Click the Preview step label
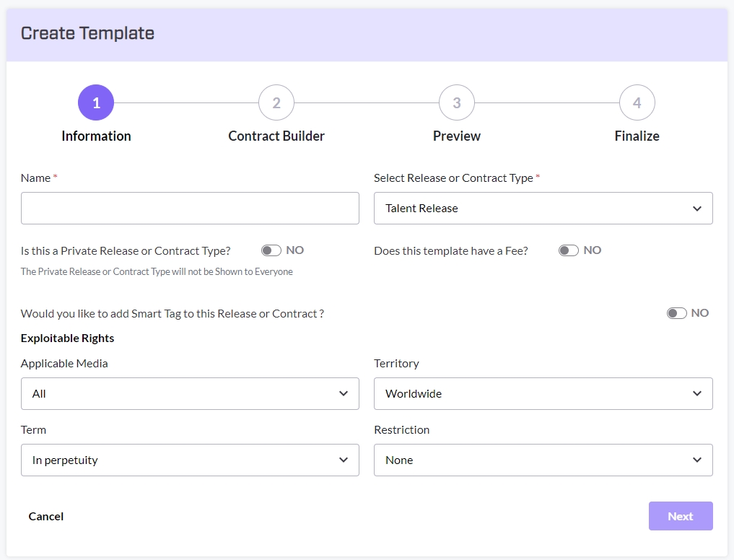Image resolution: width=734 pixels, height=560 pixels. (457, 136)
